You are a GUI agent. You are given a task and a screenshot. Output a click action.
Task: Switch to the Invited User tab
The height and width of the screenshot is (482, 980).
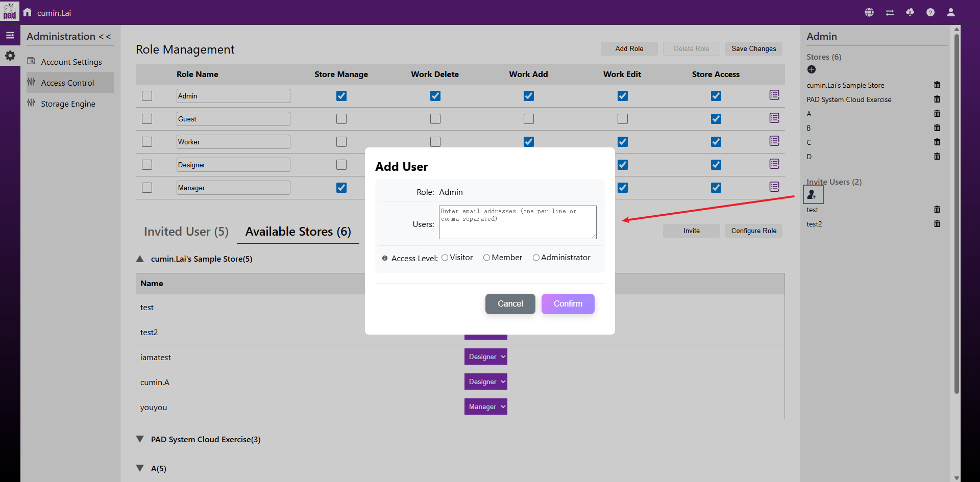click(x=186, y=232)
